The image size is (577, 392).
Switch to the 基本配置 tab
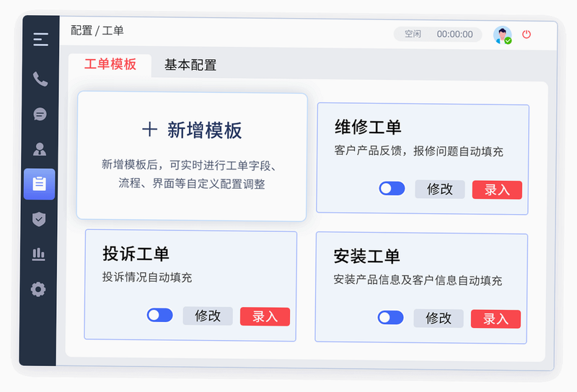190,65
